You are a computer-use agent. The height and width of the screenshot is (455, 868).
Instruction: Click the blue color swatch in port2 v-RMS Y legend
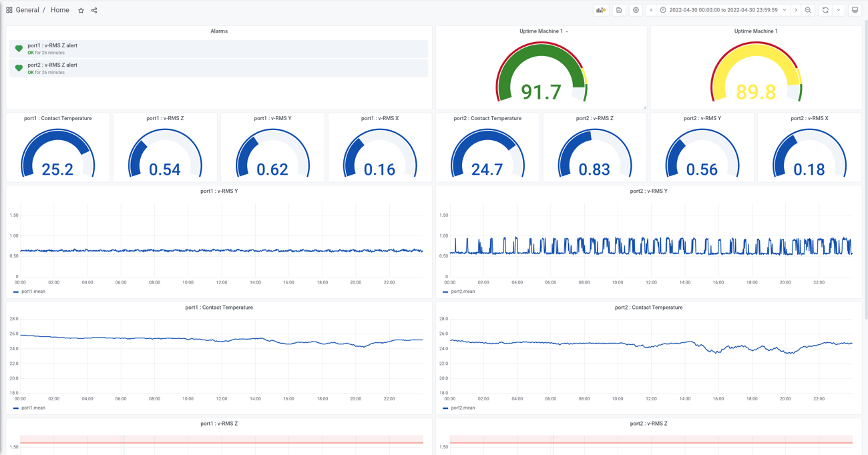(445, 292)
